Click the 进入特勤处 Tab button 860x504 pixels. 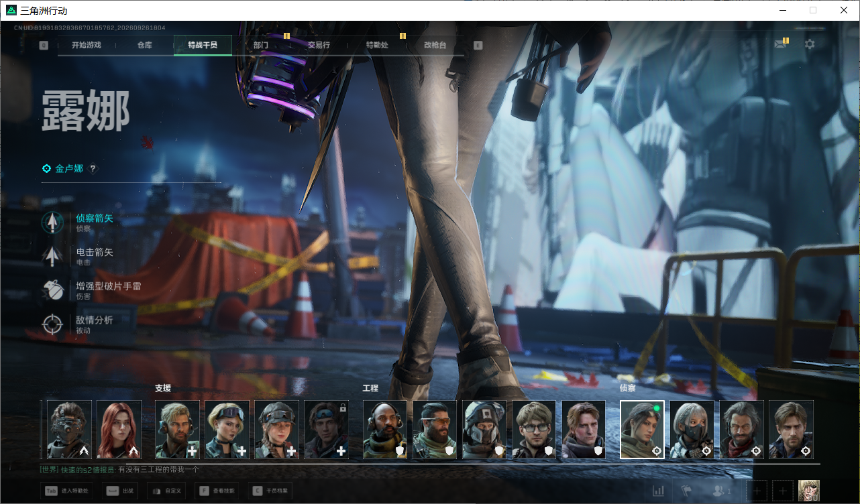coord(66,491)
